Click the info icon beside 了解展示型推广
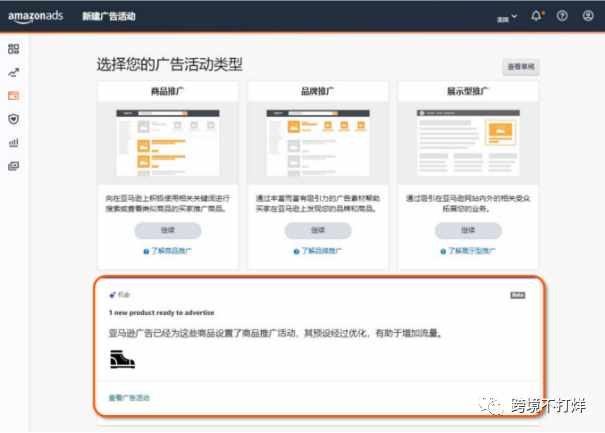The image size is (605, 433). tap(443, 252)
